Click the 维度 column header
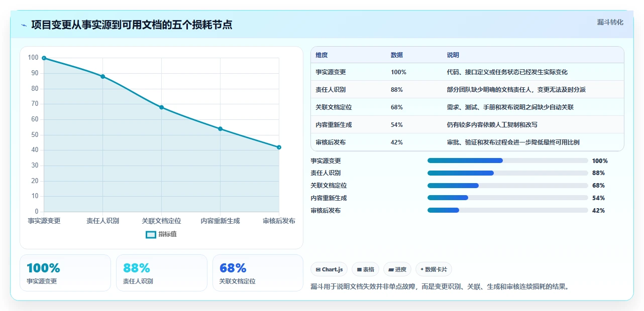 point(322,55)
